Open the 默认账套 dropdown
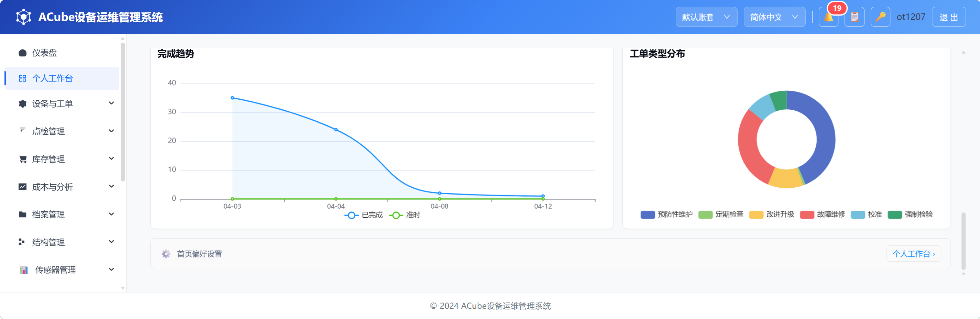The image size is (980, 319). [x=707, y=17]
